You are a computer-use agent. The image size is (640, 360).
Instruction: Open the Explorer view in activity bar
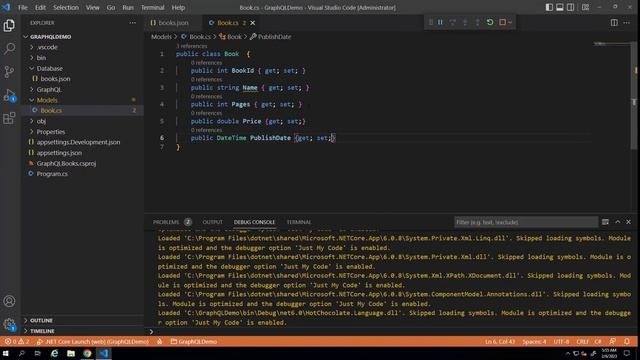point(9,26)
